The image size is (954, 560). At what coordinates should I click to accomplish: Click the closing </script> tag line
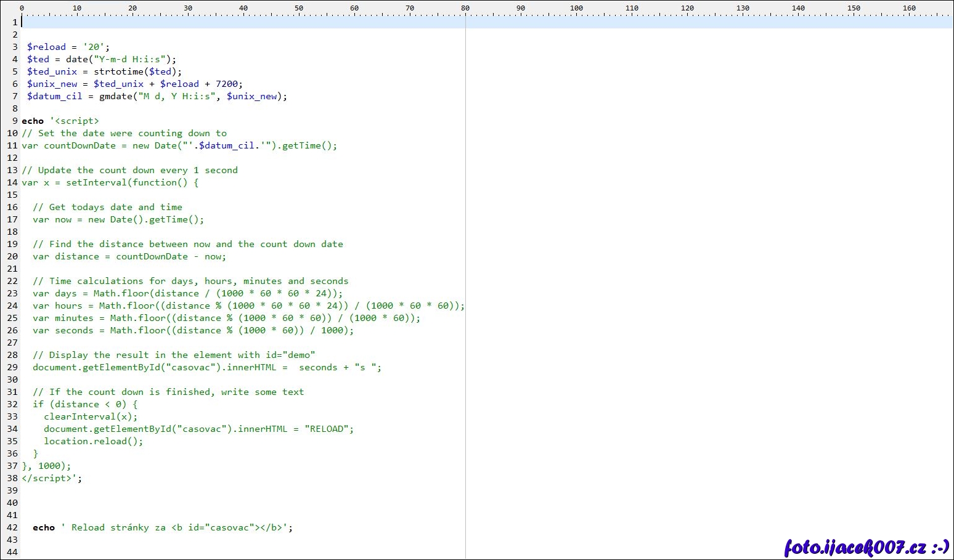click(52, 478)
